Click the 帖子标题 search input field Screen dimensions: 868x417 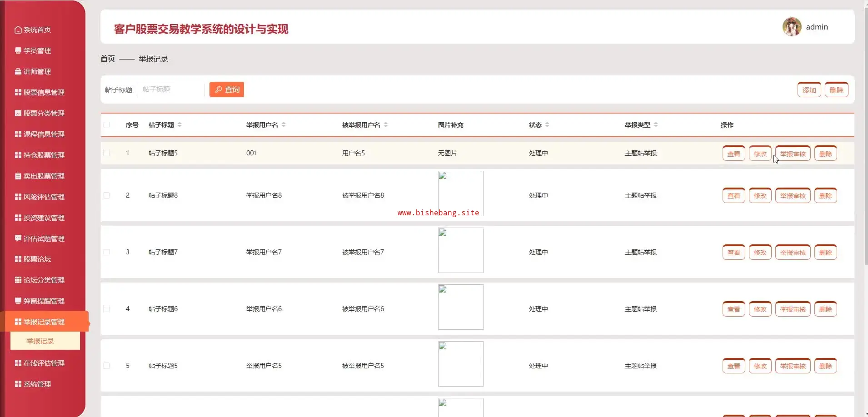(x=171, y=89)
